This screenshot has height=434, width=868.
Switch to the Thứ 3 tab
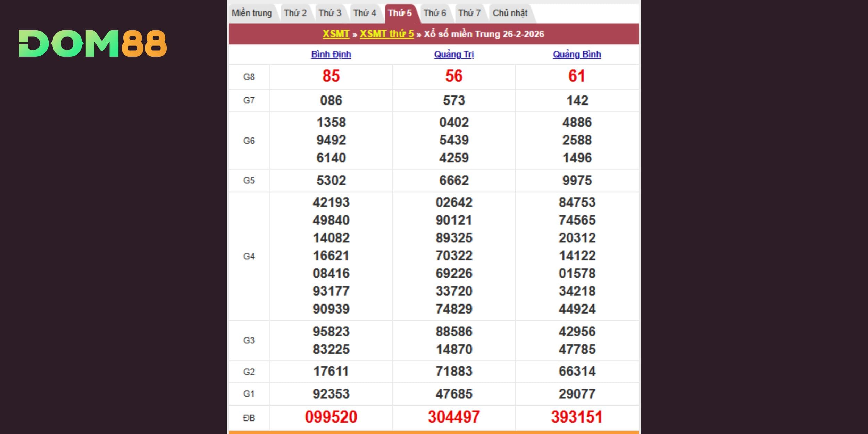click(x=330, y=13)
